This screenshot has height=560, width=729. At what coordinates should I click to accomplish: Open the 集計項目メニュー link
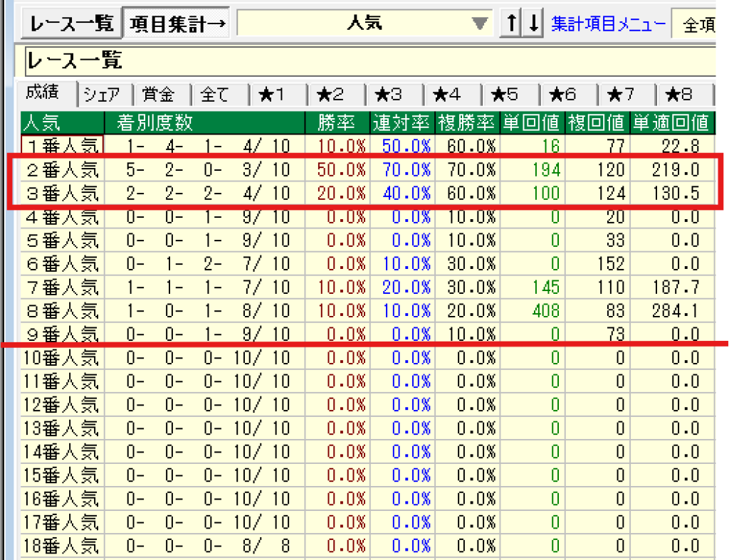tap(609, 24)
